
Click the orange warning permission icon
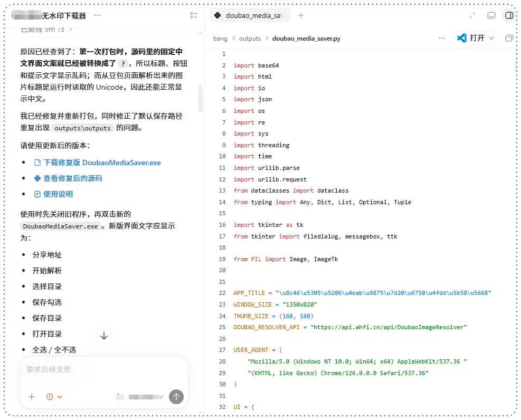coord(50,397)
